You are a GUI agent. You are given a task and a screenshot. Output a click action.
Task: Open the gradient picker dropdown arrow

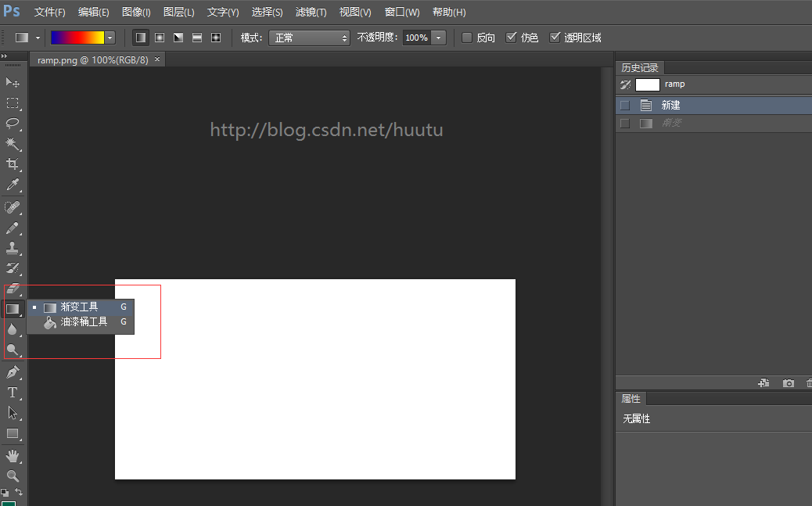[x=110, y=38]
